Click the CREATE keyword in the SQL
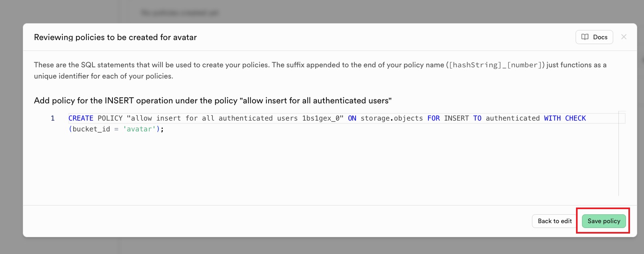The image size is (644, 254). (81, 118)
